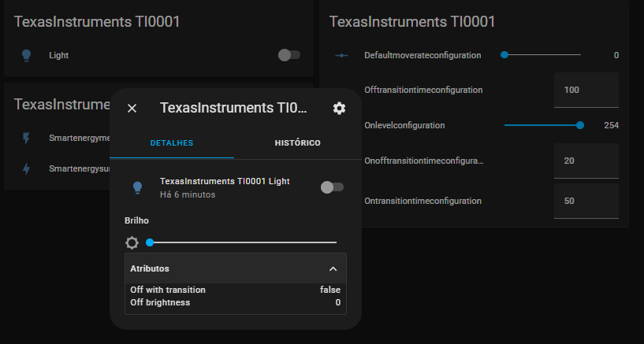Click the Defaultmoverateconfiguration slider icon

(x=342, y=55)
